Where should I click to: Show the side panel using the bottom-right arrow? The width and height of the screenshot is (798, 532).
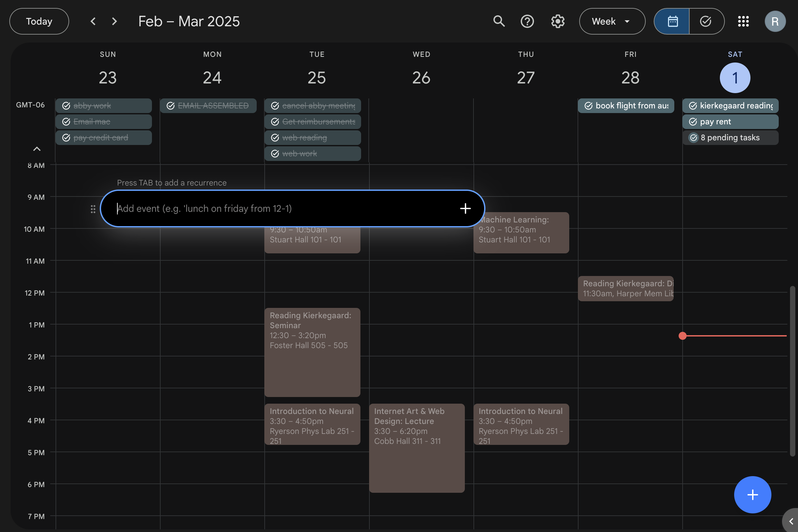(791, 521)
